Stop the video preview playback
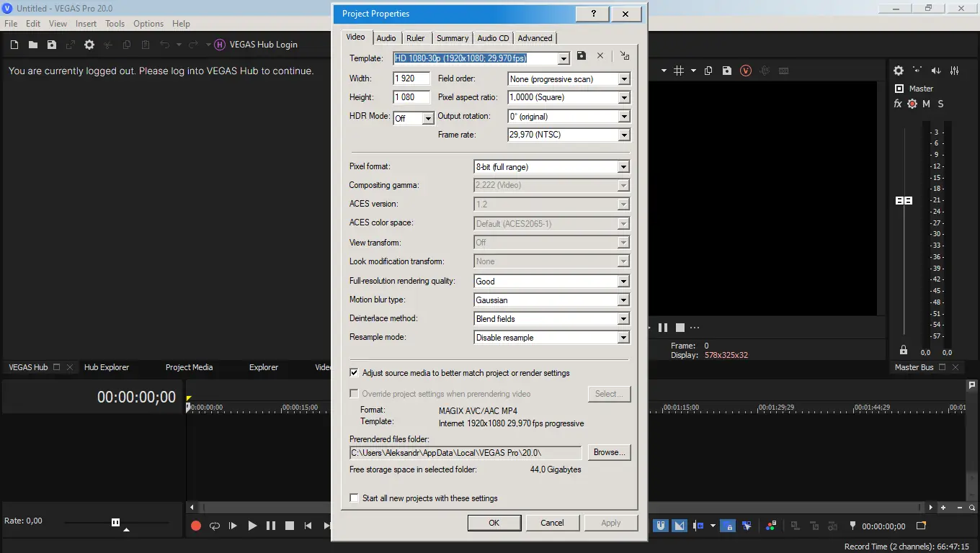The image size is (980, 553). click(x=680, y=328)
